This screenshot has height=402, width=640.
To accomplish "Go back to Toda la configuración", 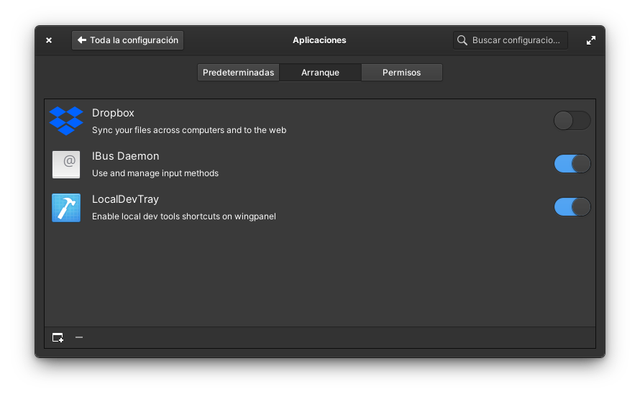I will click(x=127, y=40).
